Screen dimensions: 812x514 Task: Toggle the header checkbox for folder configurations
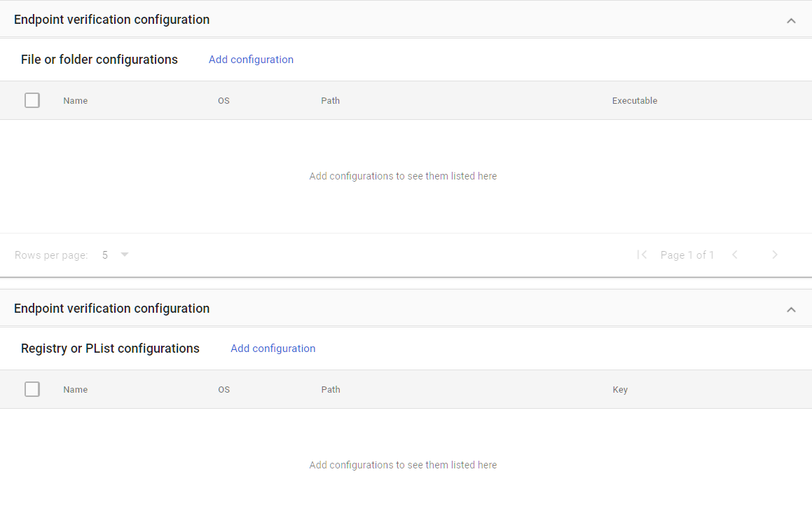tap(32, 100)
